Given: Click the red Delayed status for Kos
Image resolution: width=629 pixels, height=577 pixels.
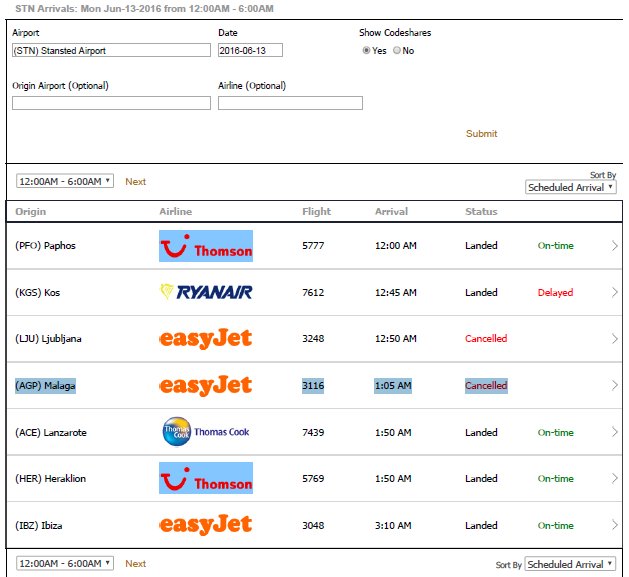Looking at the screenshot, I should [555, 292].
